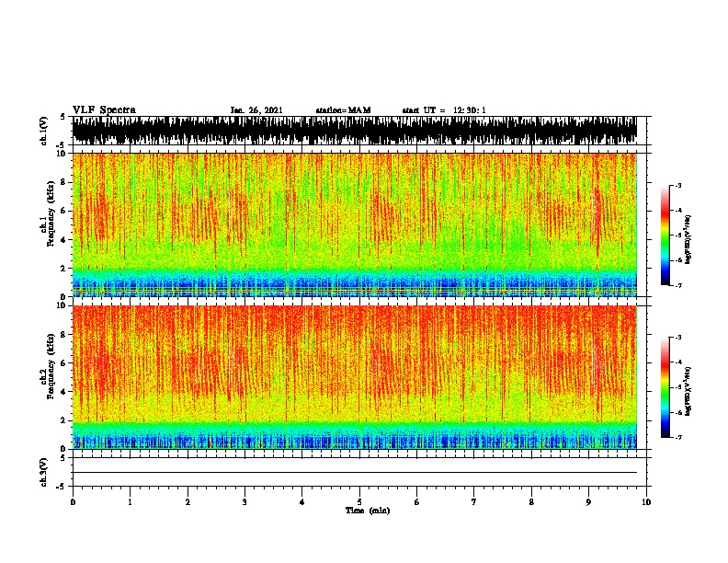This screenshot has width=728, height=563.
Task: Click inside the ch.2 spectrogram panel
Action: coord(354,377)
